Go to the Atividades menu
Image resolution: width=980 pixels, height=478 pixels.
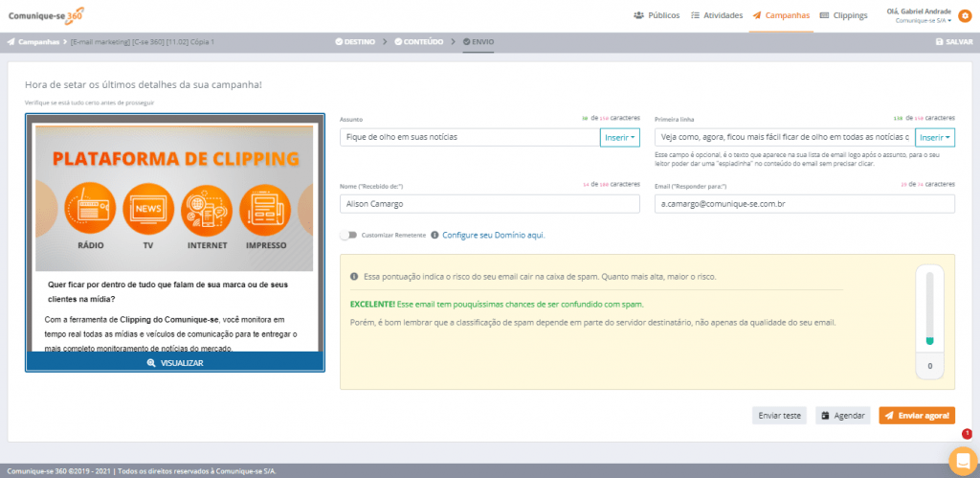pyautogui.click(x=716, y=15)
